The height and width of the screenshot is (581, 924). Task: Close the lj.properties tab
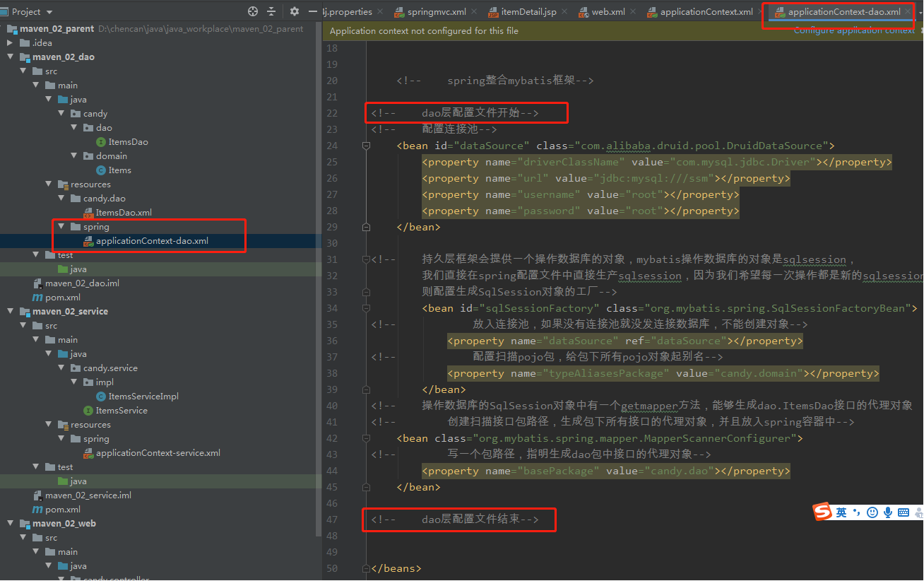(x=380, y=12)
